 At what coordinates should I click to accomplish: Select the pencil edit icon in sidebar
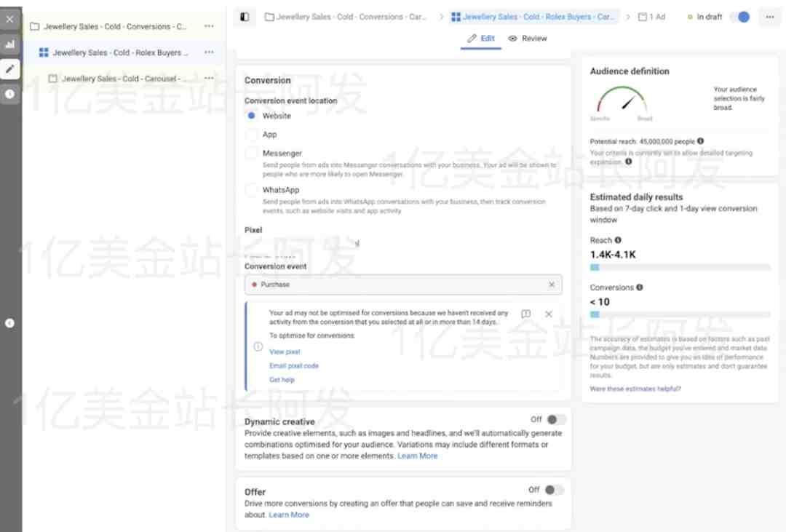click(x=9, y=68)
